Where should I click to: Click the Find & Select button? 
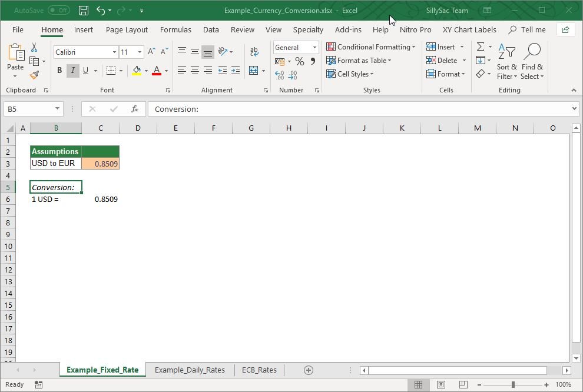pyautogui.click(x=532, y=62)
